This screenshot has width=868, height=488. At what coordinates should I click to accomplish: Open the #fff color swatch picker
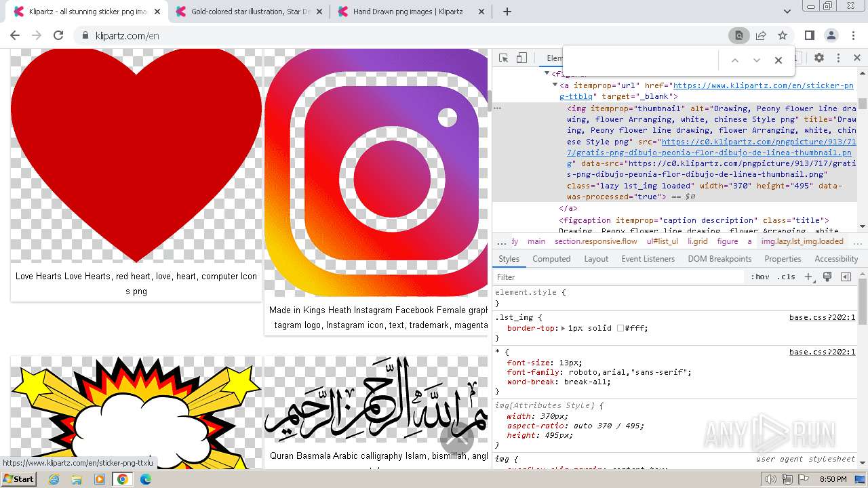[x=620, y=328]
